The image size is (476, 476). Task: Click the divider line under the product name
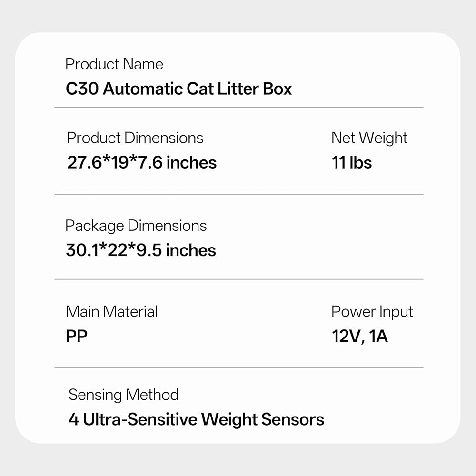238,108
